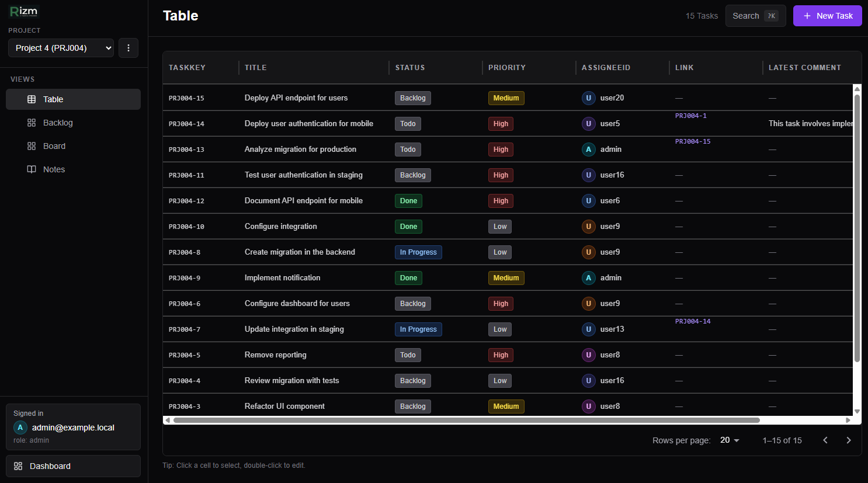Screen dimensions: 868x483
Task: Click the Search box in header
Action: point(755,16)
